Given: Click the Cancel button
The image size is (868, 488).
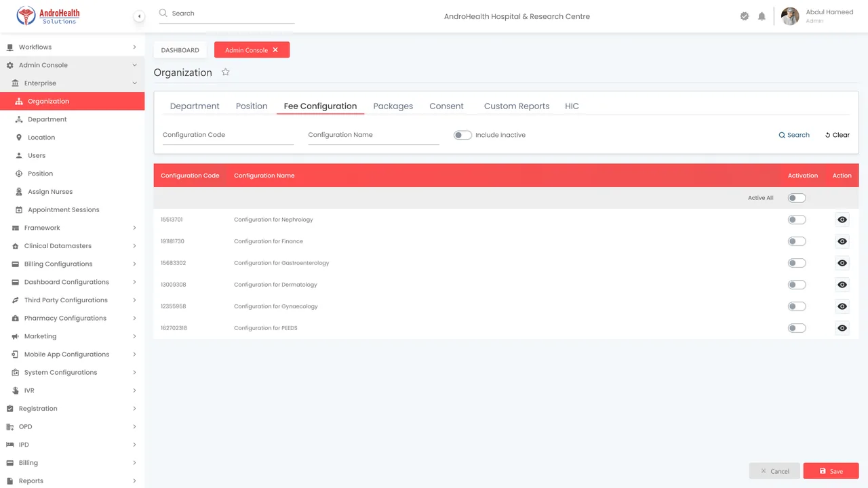Looking at the screenshot, I should pos(775,471).
